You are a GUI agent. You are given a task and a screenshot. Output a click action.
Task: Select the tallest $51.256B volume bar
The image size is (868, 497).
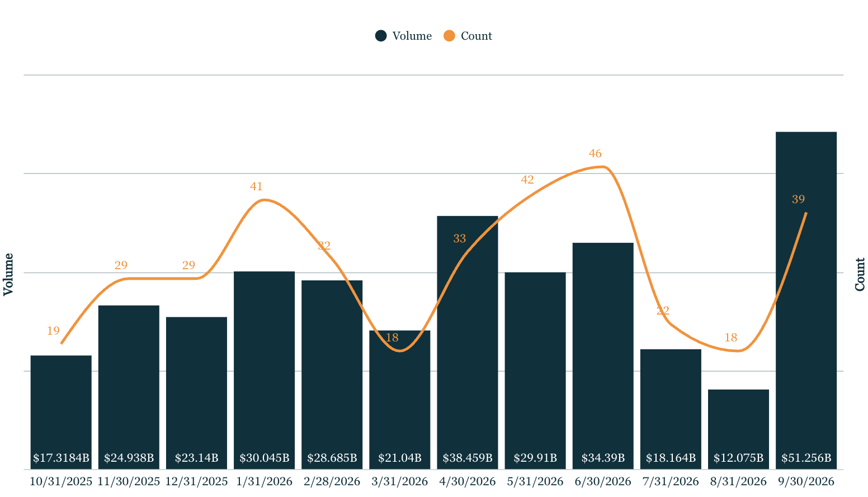(x=806, y=301)
